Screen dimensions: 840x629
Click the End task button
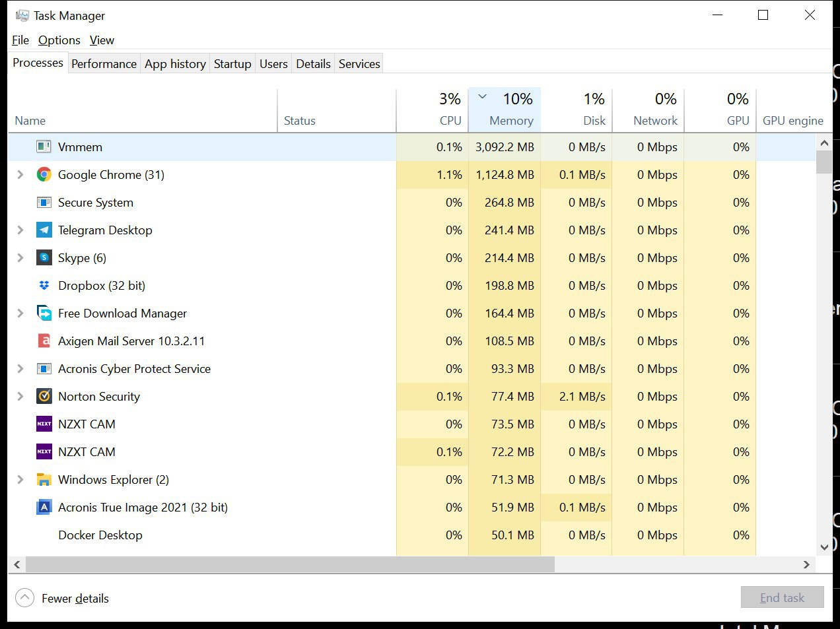782,597
